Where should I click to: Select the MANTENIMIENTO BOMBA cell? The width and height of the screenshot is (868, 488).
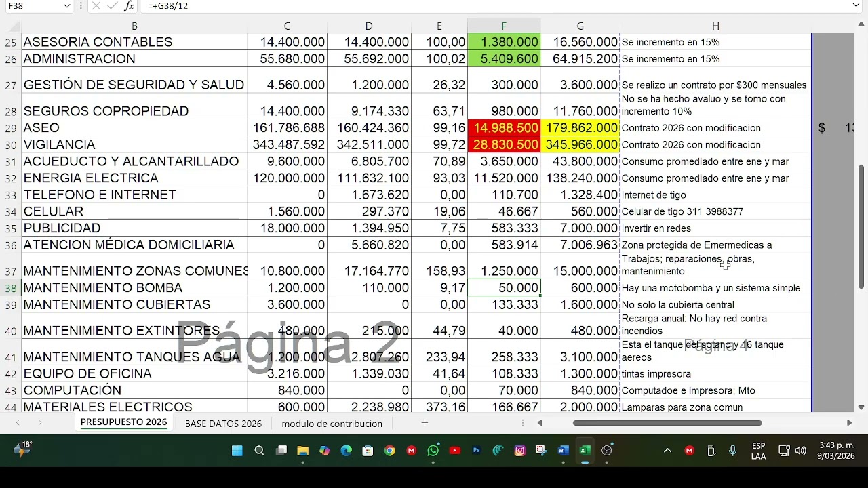coord(134,288)
